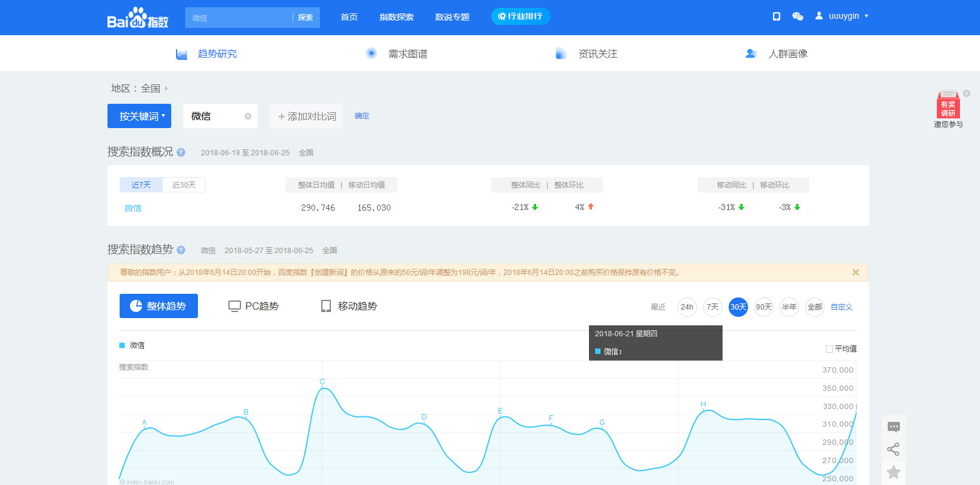The width and height of the screenshot is (980, 485).
Task: Click the 移动日均值 column header
Action: (x=367, y=185)
